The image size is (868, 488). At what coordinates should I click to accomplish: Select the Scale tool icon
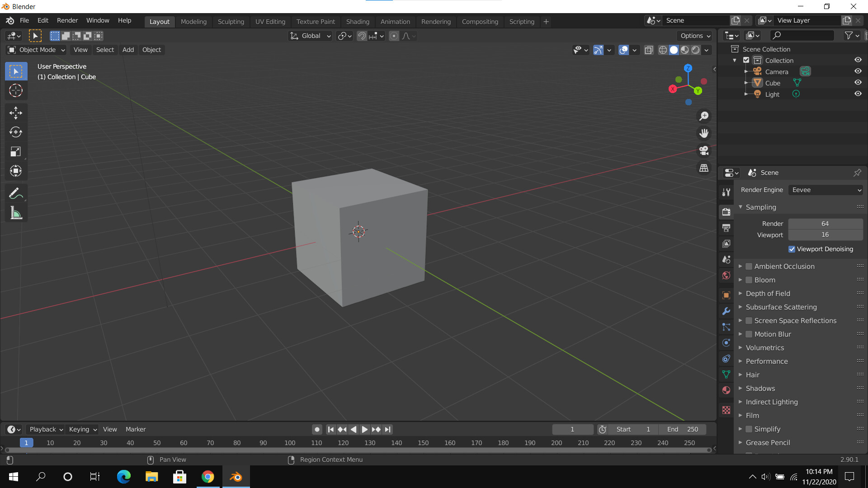15,151
